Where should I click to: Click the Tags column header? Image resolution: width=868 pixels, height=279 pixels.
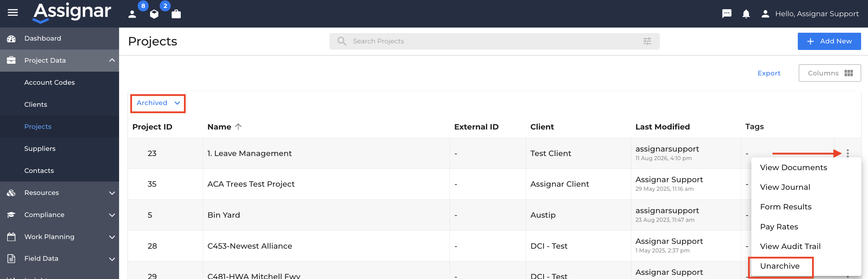click(754, 127)
